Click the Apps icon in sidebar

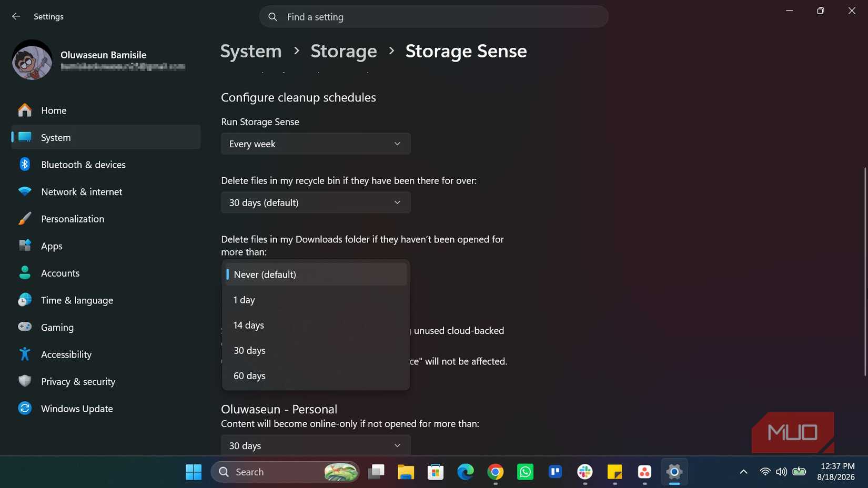[25, 246]
